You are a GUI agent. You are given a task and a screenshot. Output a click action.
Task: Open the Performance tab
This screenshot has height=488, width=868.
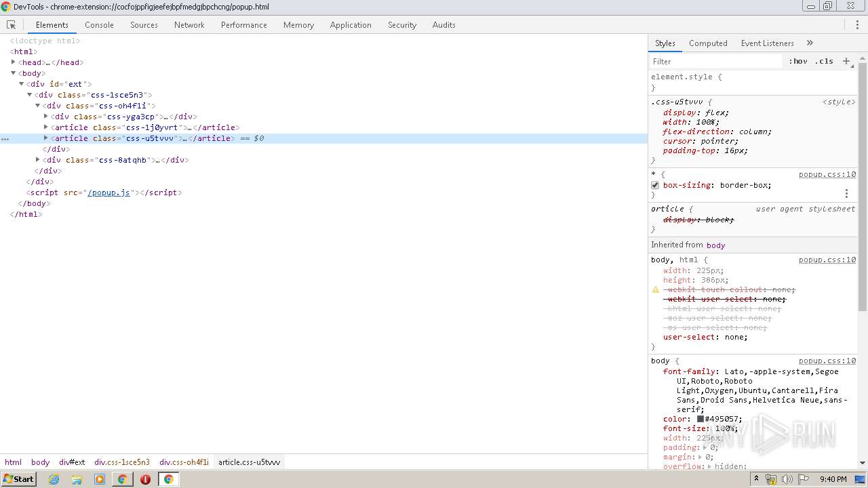click(244, 24)
